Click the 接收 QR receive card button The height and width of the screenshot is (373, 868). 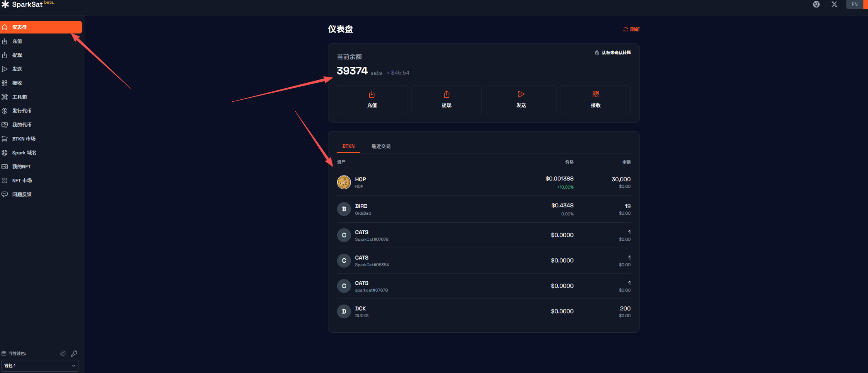point(596,100)
